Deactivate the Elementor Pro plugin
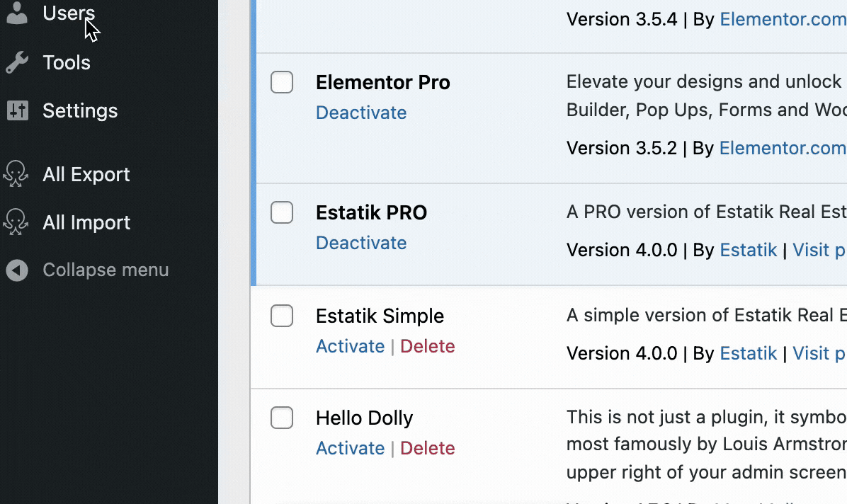The height and width of the screenshot is (504, 847). pos(361,113)
